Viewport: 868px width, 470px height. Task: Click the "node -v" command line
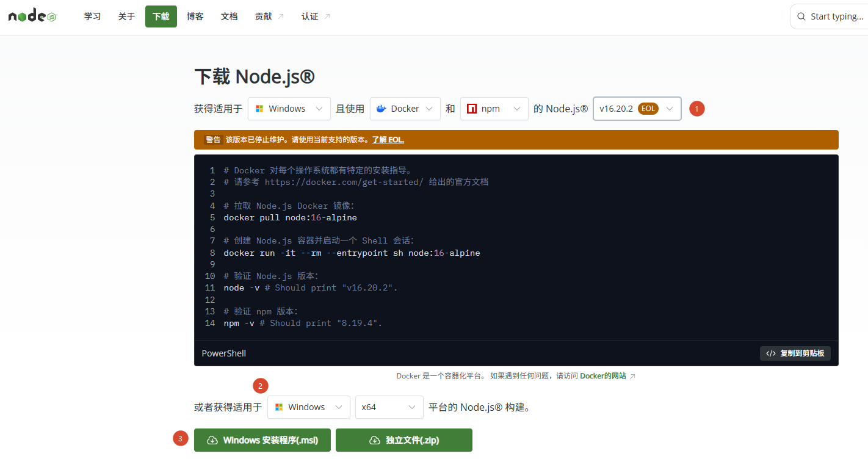pos(311,287)
